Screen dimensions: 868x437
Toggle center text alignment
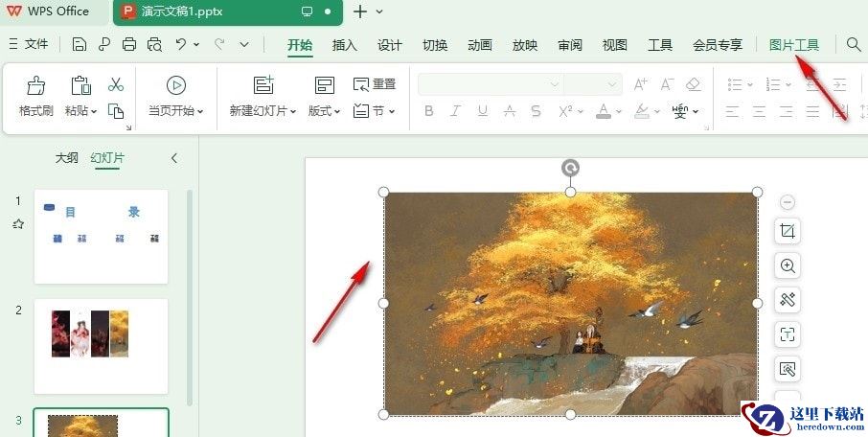coord(759,111)
